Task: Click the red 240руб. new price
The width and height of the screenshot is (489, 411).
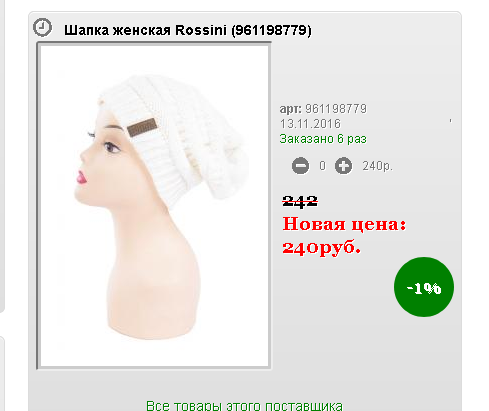Action: [x=321, y=248]
